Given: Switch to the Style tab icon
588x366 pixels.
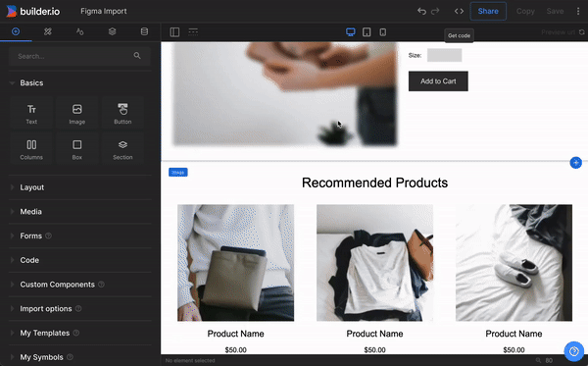Looking at the screenshot, I should pos(48,31).
